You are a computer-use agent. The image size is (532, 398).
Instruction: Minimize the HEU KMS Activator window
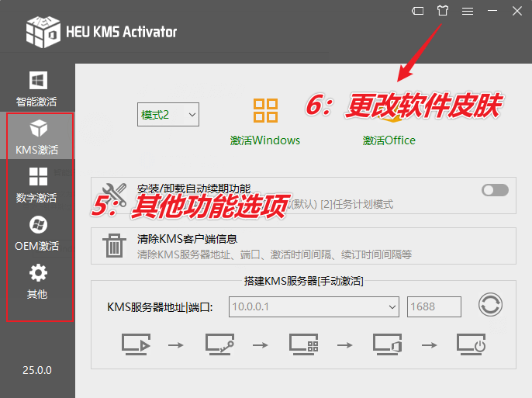tap(492, 11)
